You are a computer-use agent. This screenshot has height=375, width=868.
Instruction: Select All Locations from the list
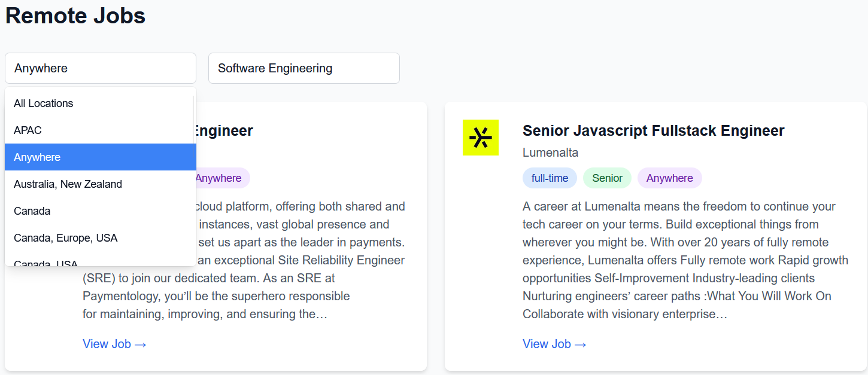[43, 103]
